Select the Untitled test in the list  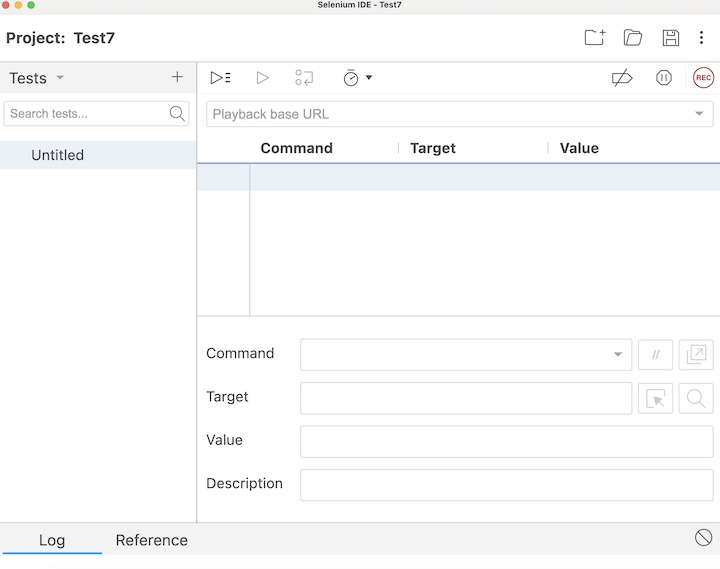(58, 155)
